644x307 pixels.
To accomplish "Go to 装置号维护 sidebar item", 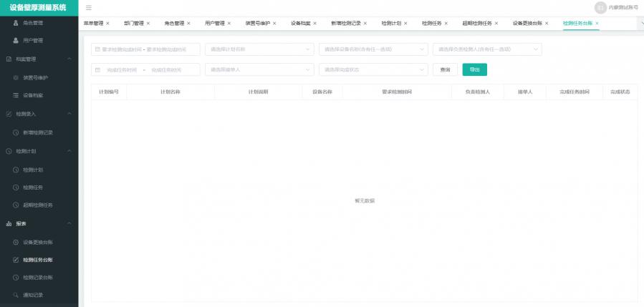I will (36, 77).
